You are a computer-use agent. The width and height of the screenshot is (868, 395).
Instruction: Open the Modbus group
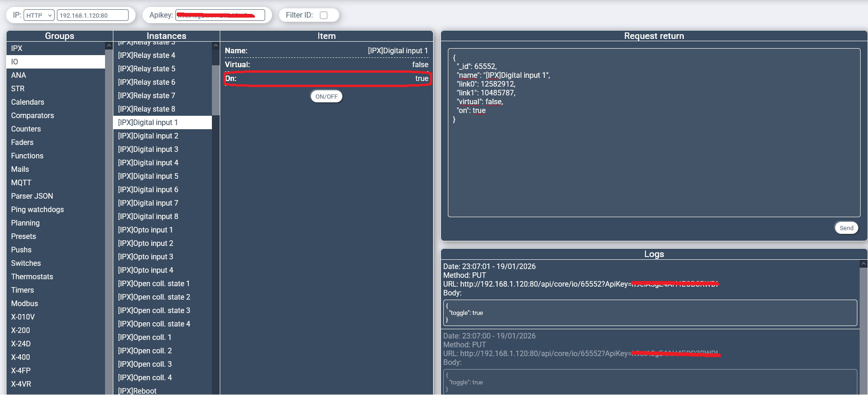(56, 304)
